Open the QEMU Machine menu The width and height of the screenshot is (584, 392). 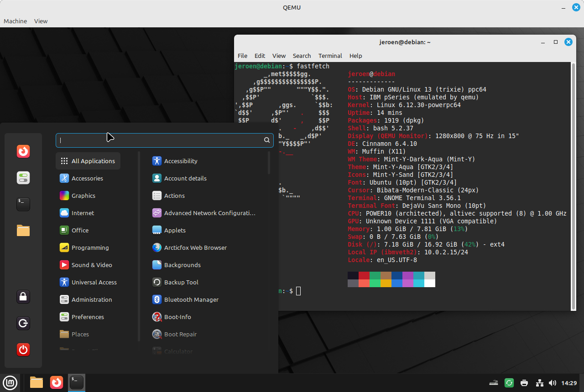coord(15,21)
